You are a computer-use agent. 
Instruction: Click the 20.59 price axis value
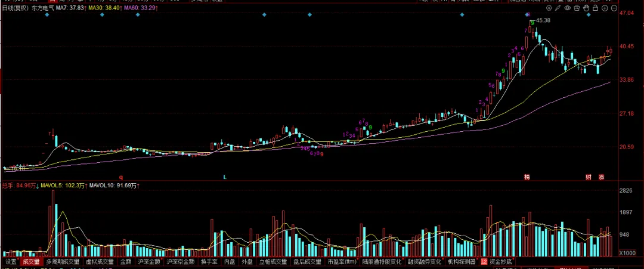pyautogui.click(x=626, y=147)
